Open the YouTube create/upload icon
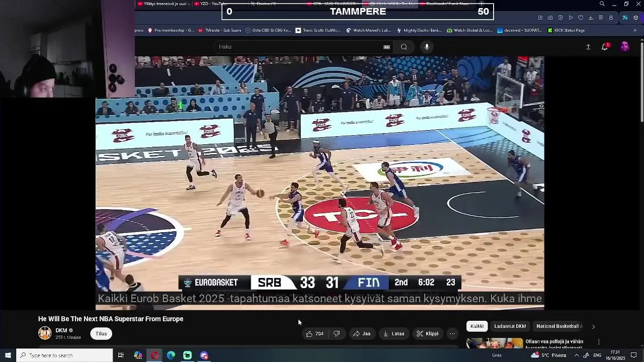 588,47
